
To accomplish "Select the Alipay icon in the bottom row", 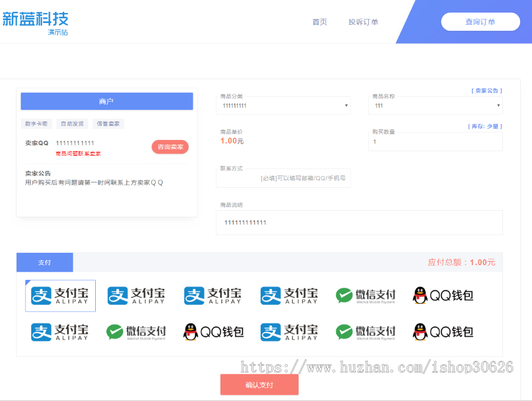I will (60, 332).
